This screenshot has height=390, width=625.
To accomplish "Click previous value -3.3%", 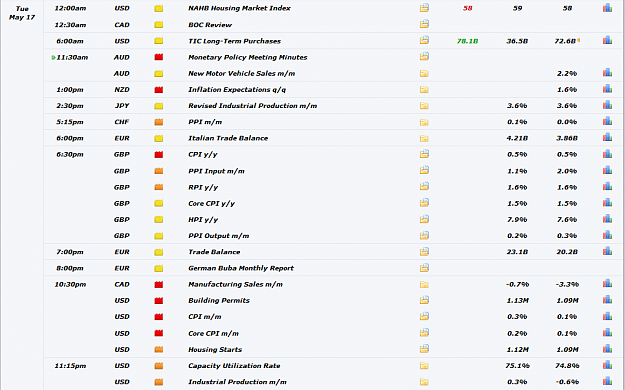I will click(567, 284).
